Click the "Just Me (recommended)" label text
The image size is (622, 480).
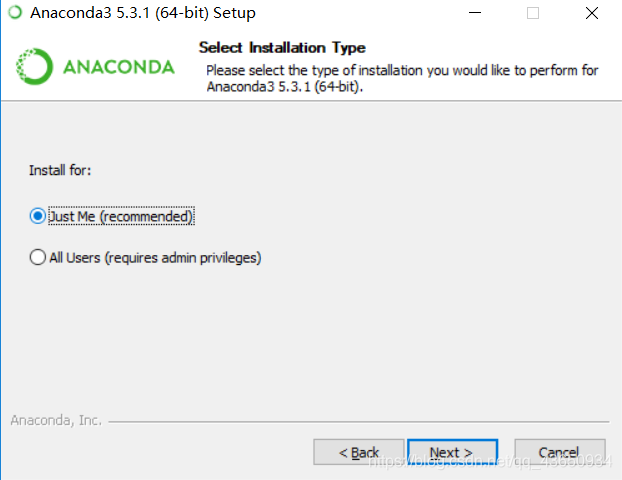click(121, 216)
